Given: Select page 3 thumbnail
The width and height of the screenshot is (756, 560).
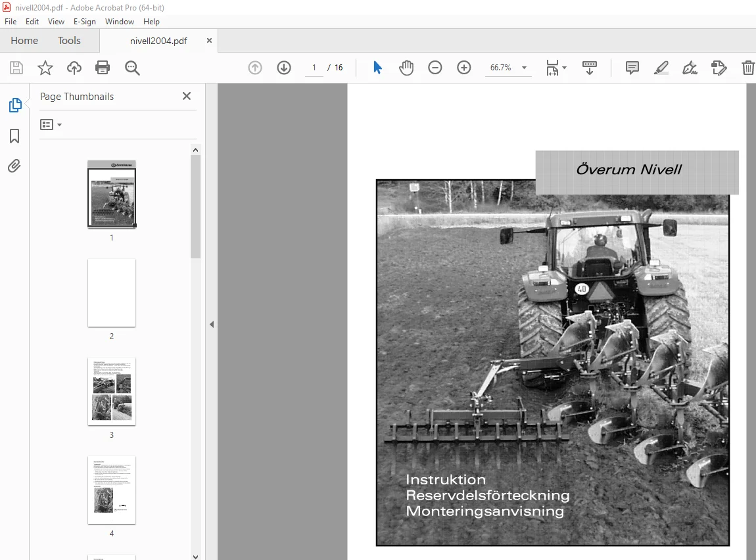Looking at the screenshot, I should [x=112, y=391].
